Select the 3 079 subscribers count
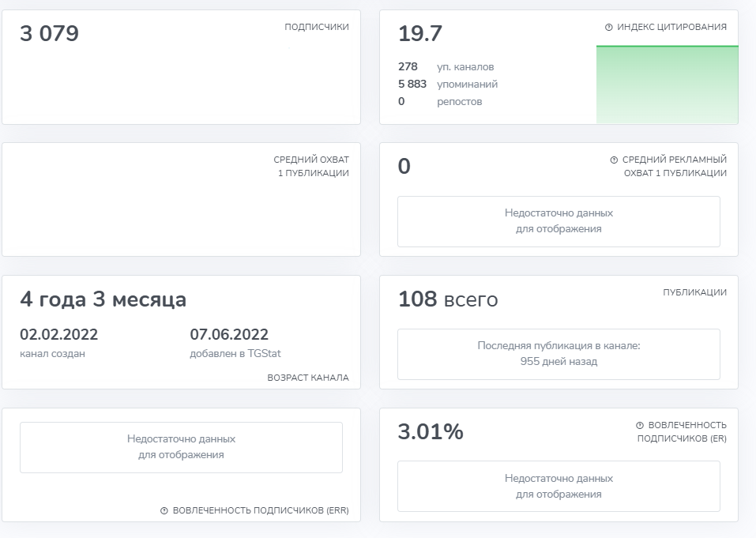 (49, 33)
